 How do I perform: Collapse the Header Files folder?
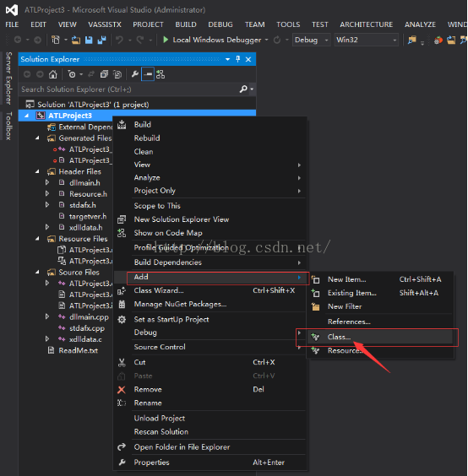[37, 171]
